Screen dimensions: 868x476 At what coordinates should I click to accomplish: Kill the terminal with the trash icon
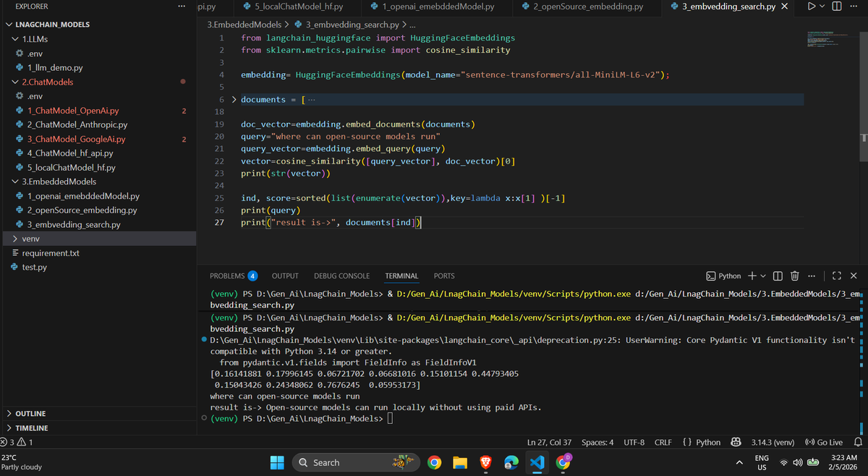[795, 276]
